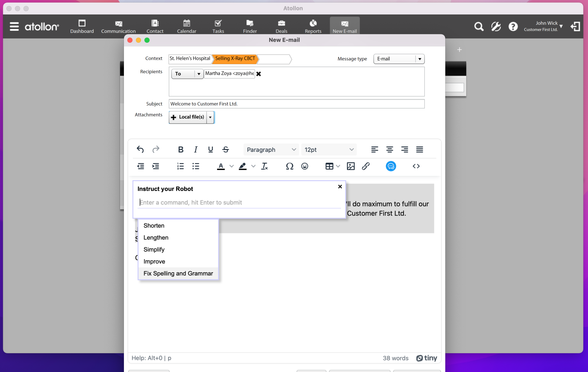The image size is (588, 372).
Task: Open the Finder module
Action: pos(250,26)
